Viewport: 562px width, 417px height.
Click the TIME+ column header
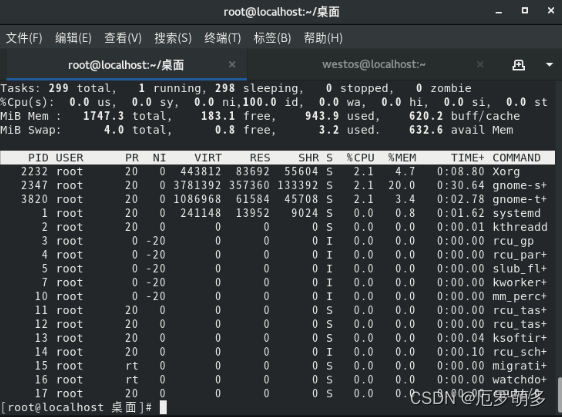click(x=468, y=158)
